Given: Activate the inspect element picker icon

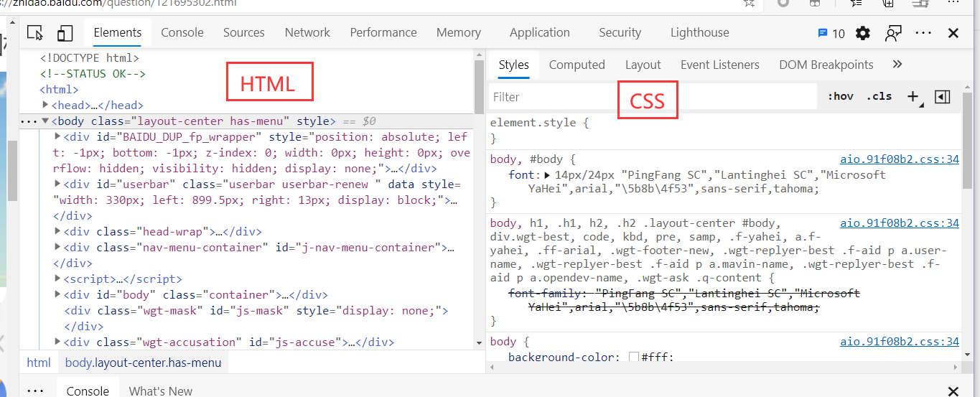Looking at the screenshot, I should coord(35,33).
